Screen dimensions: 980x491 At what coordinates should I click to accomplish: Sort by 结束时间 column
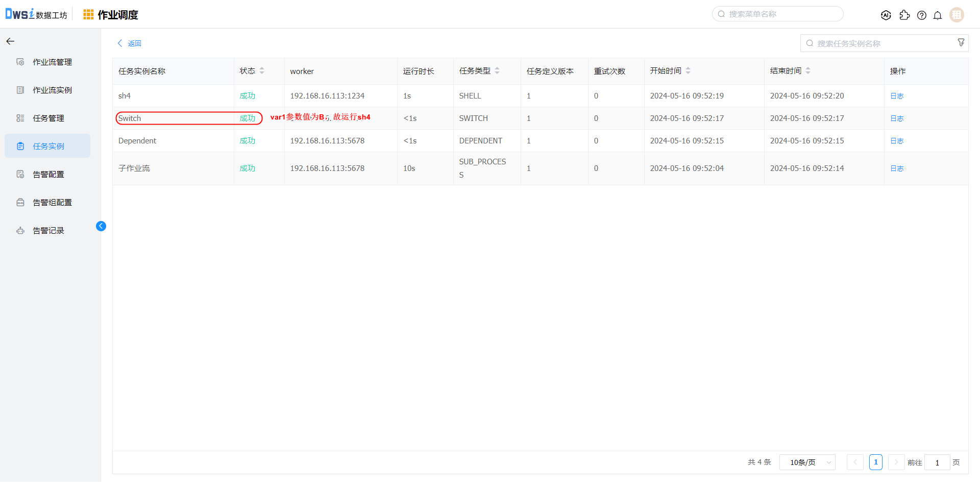click(808, 71)
